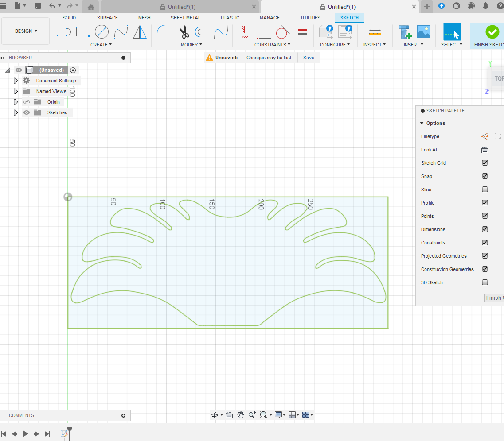Viewport: 504px width, 441px height.
Task: Apply the Tangent constraint
Action: [x=282, y=32]
